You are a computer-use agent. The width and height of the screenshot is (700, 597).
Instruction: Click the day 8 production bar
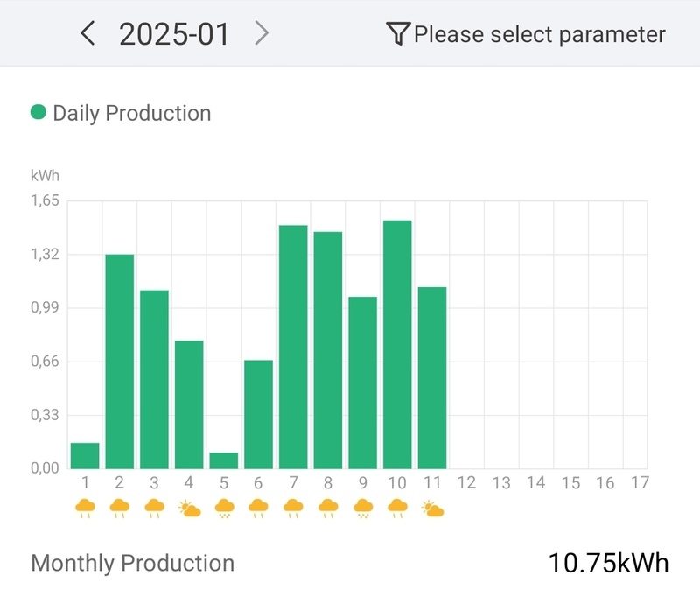click(328, 350)
